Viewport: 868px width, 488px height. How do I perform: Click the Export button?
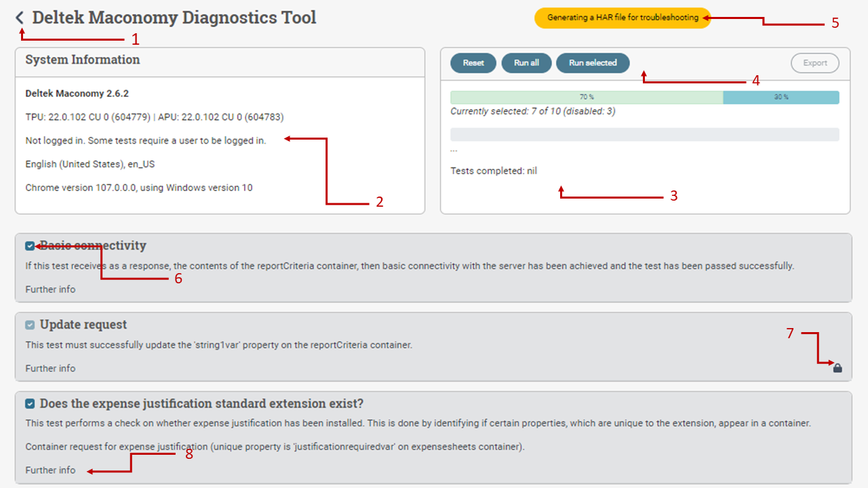(x=815, y=63)
